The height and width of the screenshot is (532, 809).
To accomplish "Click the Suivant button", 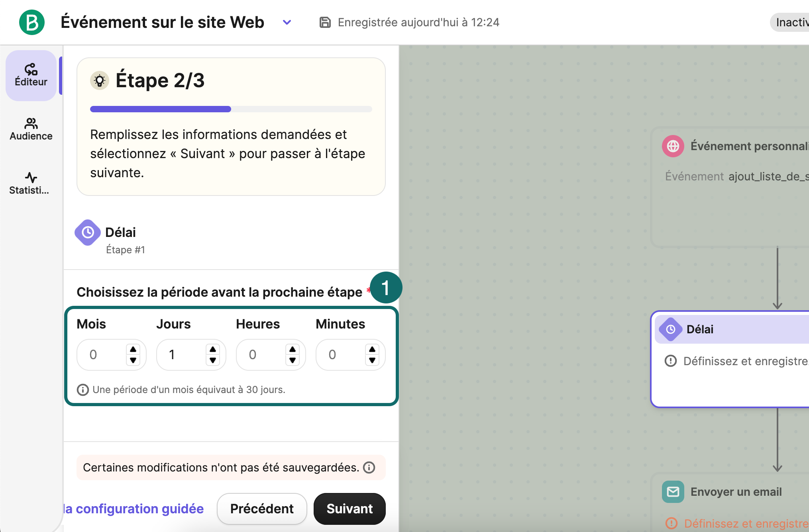I will [x=350, y=509].
